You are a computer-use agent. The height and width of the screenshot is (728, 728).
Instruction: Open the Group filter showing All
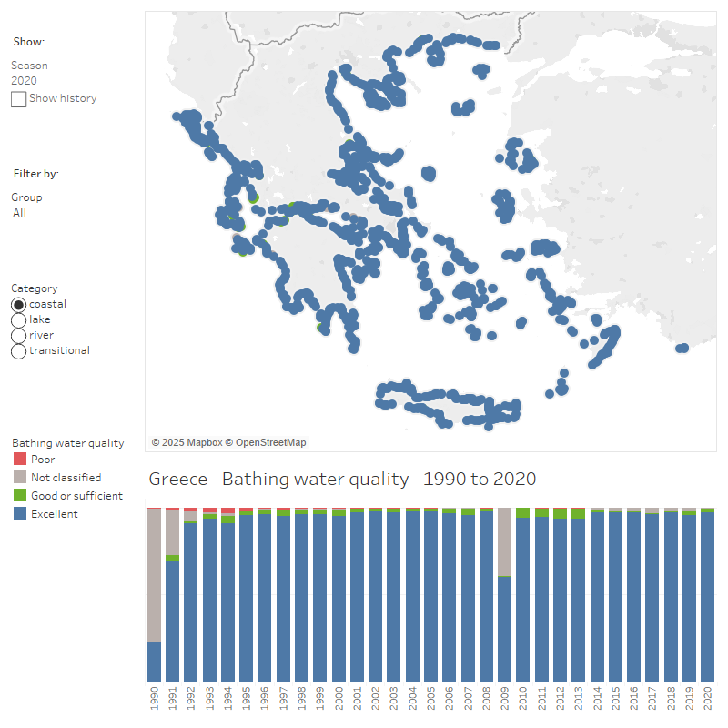tap(19, 213)
